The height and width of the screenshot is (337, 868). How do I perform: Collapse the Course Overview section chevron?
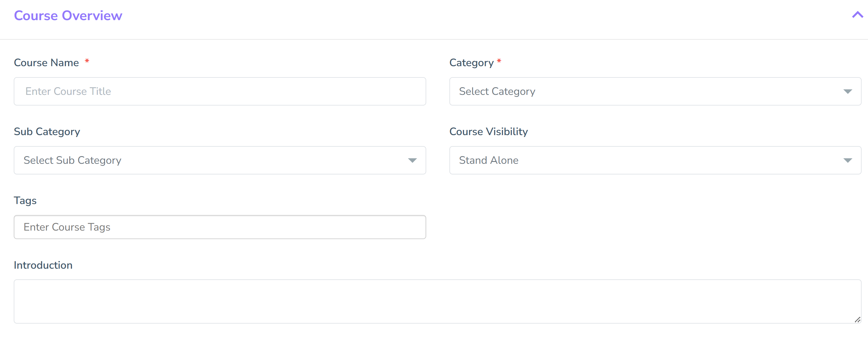point(857,15)
